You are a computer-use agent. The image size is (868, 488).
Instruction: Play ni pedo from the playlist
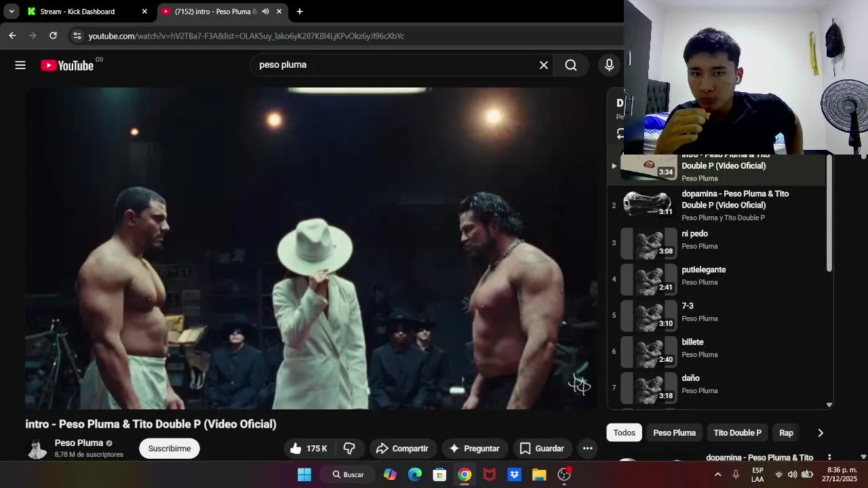click(x=717, y=243)
